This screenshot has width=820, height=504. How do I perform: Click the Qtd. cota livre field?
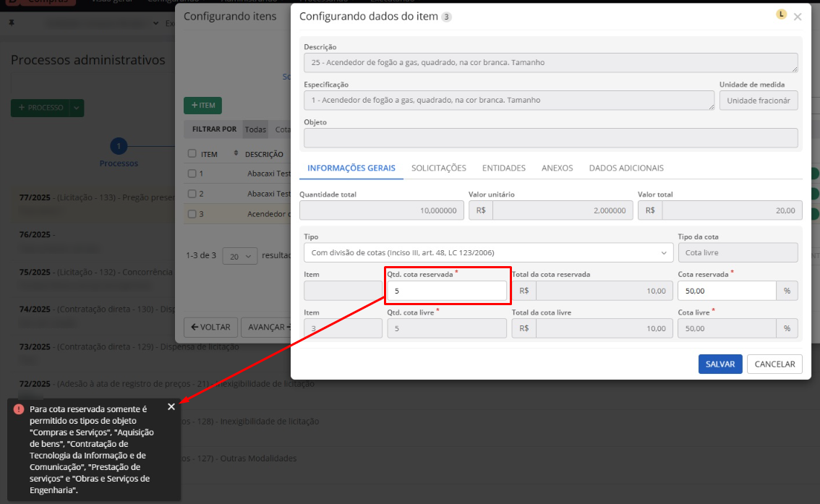[x=447, y=328]
